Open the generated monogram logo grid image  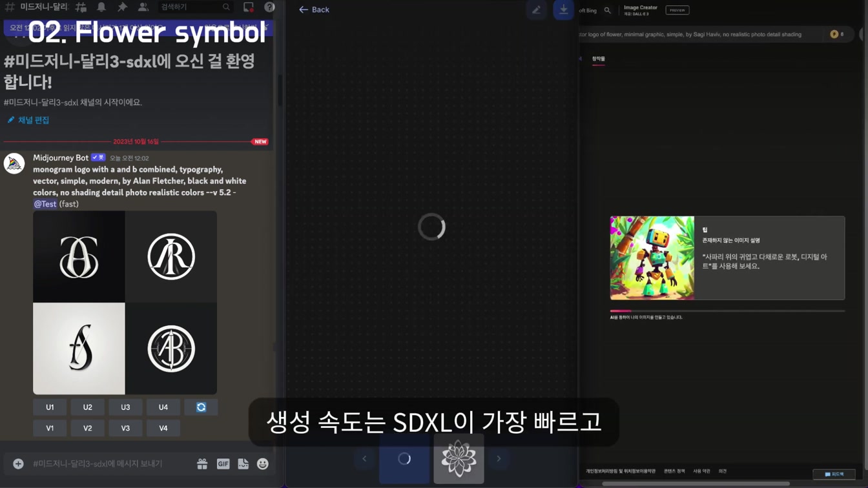tap(125, 303)
